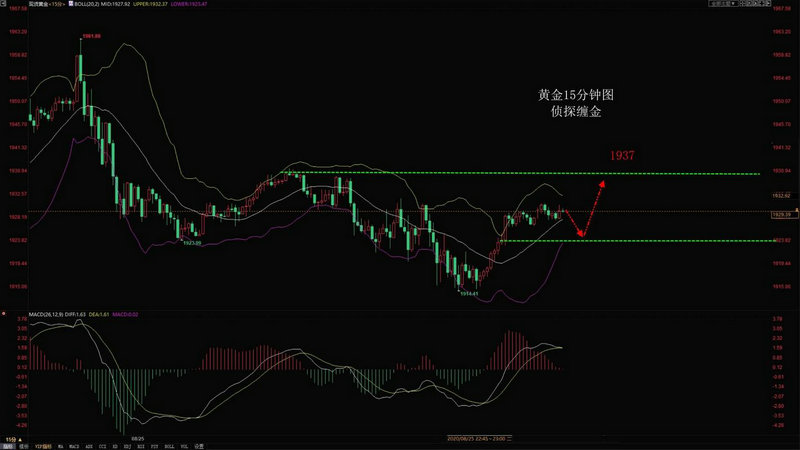Open the dropdown button in the top-right corner
The width and height of the screenshot is (800, 450).
723,3
